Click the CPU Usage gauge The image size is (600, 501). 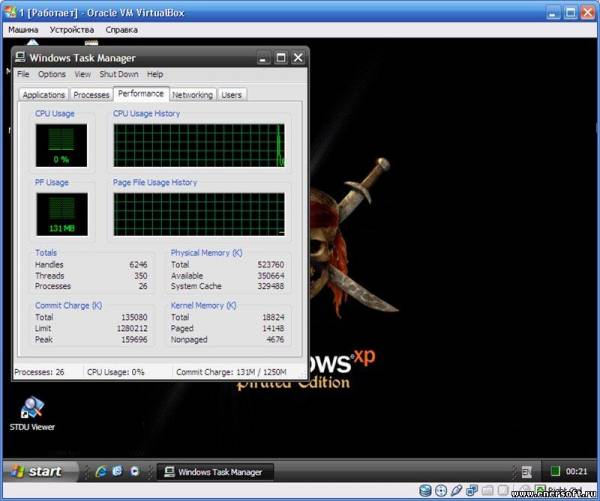(x=61, y=145)
